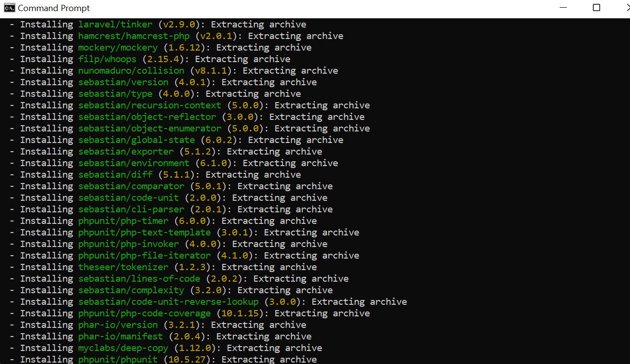This screenshot has height=364, width=630.
Task: Click the sebastian/diff package name
Action: pos(115,174)
